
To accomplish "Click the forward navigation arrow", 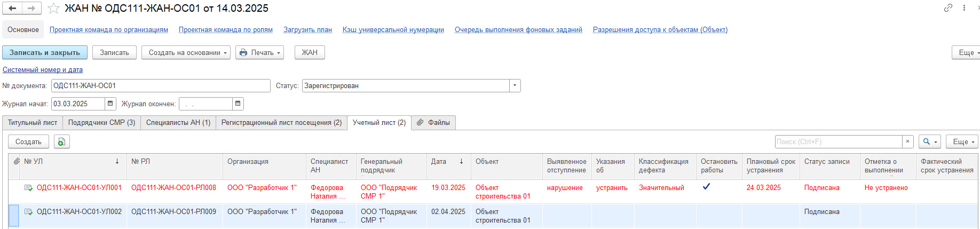I will pyautogui.click(x=31, y=9).
